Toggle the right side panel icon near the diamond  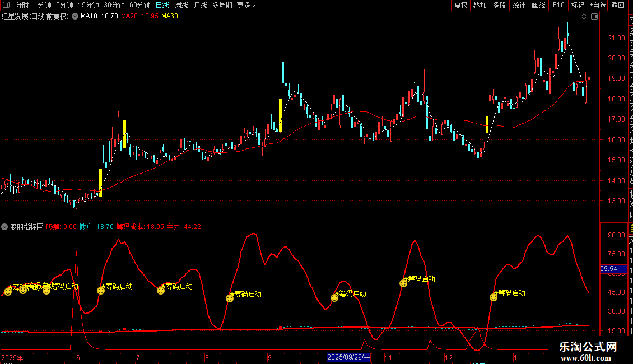click(x=594, y=17)
